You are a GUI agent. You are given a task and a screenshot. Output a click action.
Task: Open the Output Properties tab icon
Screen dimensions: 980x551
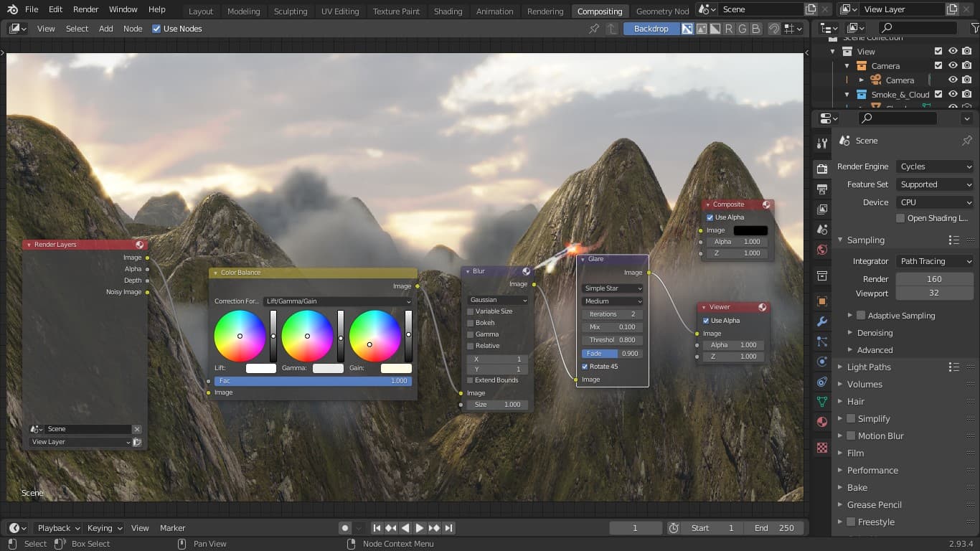822,189
